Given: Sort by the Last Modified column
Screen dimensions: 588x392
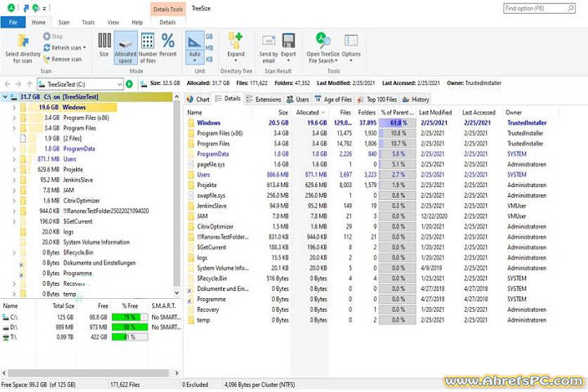Looking at the screenshot, I should [x=435, y=112].
